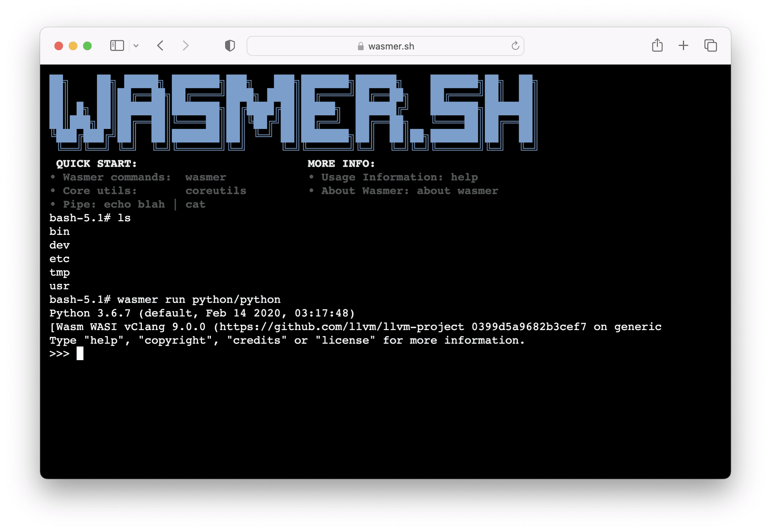Click the WASMER.SH ASCII banner
Screen dimensions: 771x532
point(293,112)
